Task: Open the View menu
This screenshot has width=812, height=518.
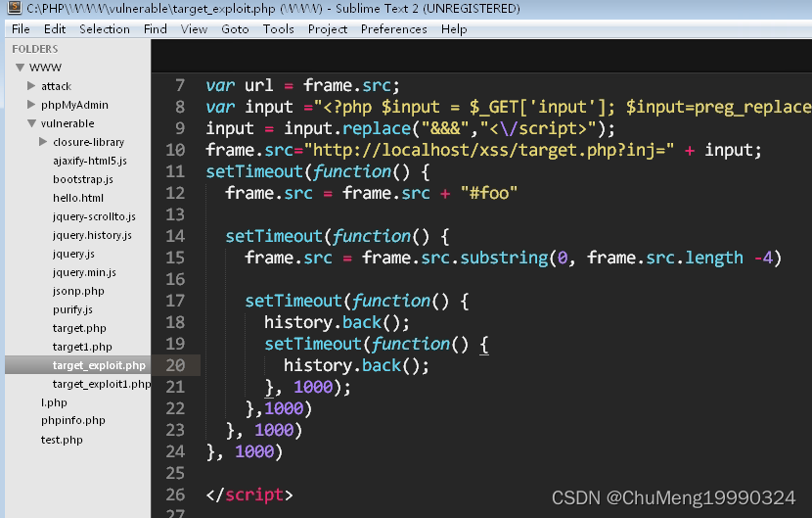Action: (x=194, y=29)
